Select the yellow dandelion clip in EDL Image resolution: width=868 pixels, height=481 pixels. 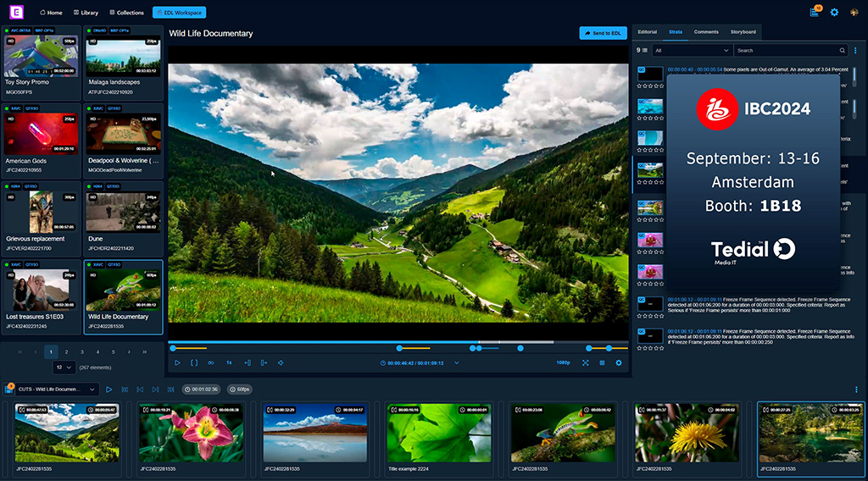coord(687,433)
